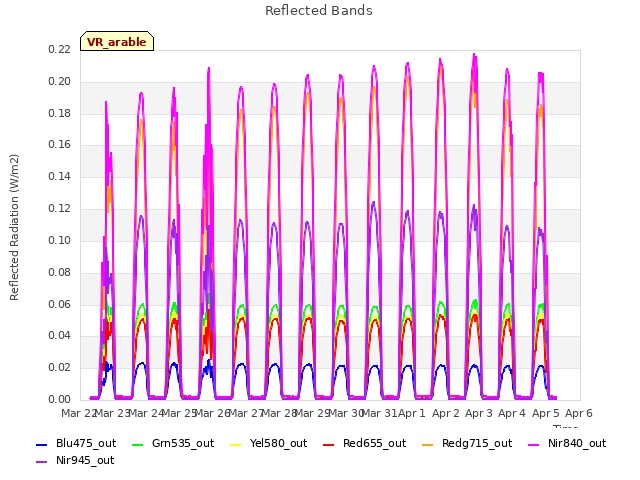Click the orange Redg715_out legend swatch
Image resolution: width=640 pixels, height=480 pixels.
427,444
